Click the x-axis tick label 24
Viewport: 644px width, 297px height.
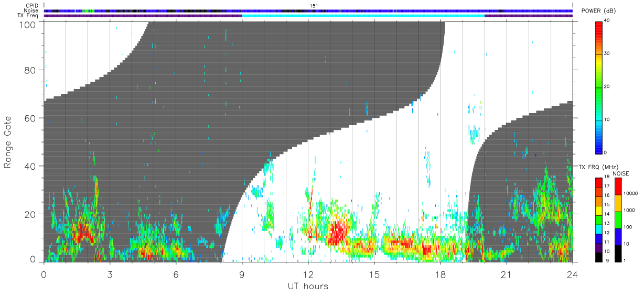(x=572, y=274)
